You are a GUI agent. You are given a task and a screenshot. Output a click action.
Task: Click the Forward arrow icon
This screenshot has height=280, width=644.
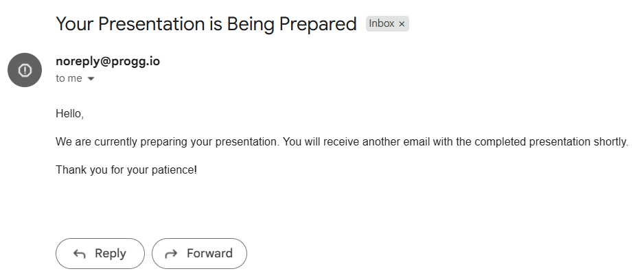pyautogui.click(x=171, y=254)
